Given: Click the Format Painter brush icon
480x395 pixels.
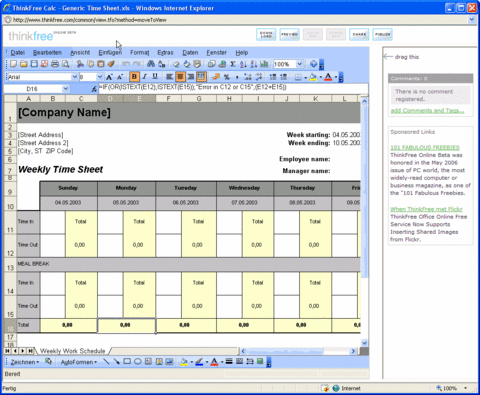Looking at the screenshot, I should (111, 64).
